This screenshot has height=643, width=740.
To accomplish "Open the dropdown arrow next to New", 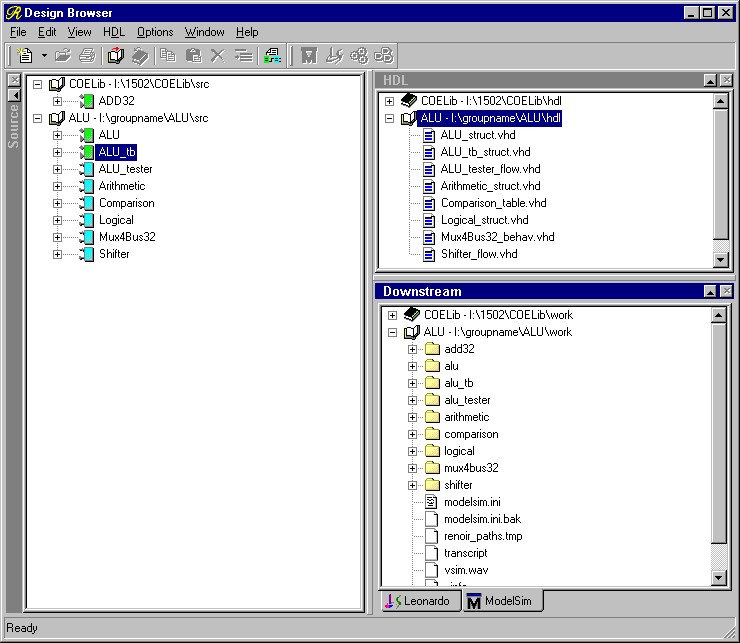I will pyautogui.click(x=44, y=56).
